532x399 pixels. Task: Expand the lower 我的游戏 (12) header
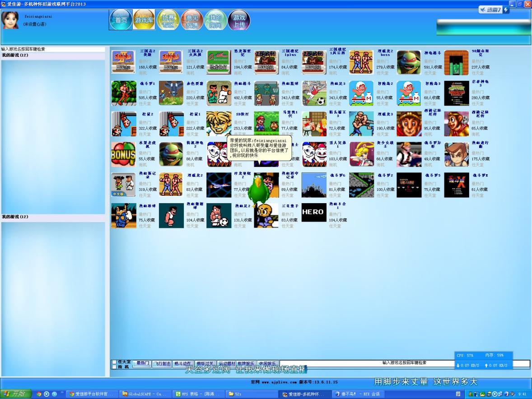click(53, 217)
